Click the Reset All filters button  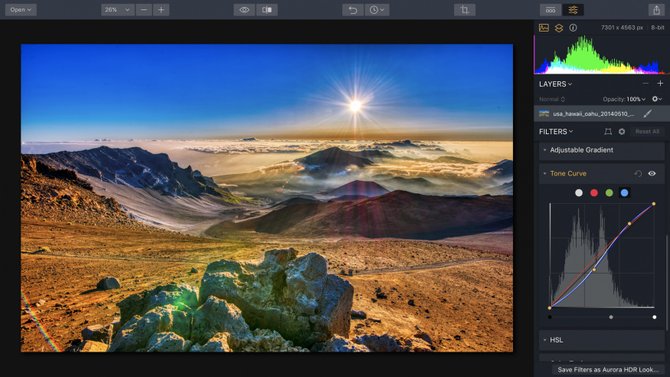[647, 132]
